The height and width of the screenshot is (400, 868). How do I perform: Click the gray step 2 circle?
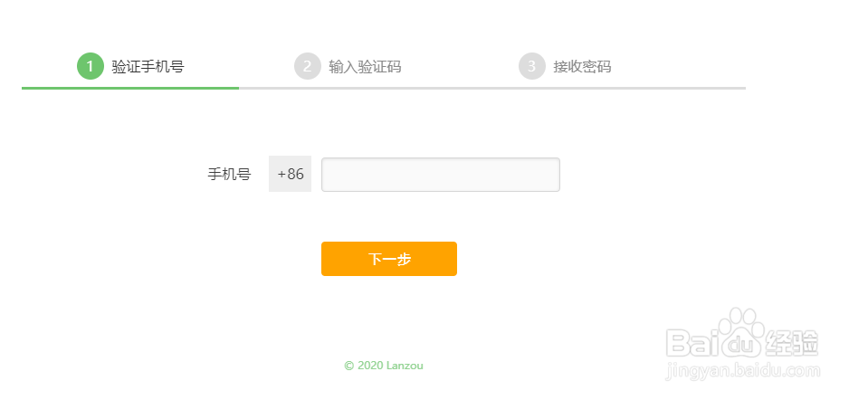tap(308, 66)
